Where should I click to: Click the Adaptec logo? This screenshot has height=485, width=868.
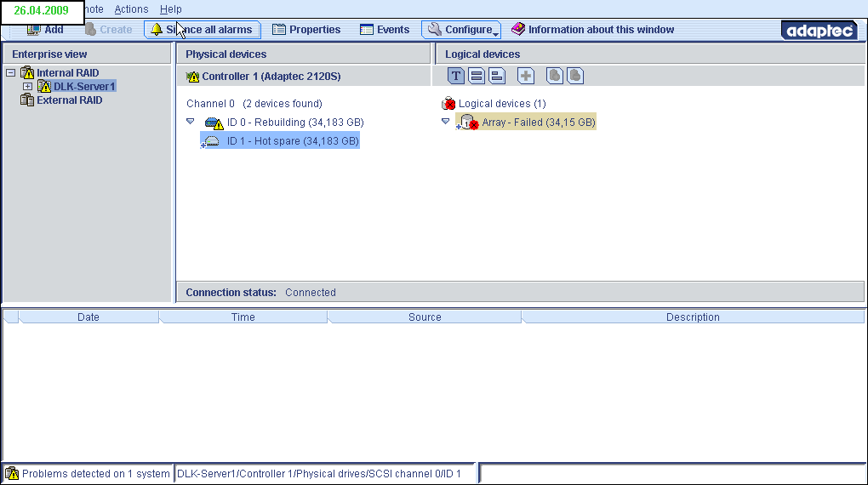click(818, 30)
